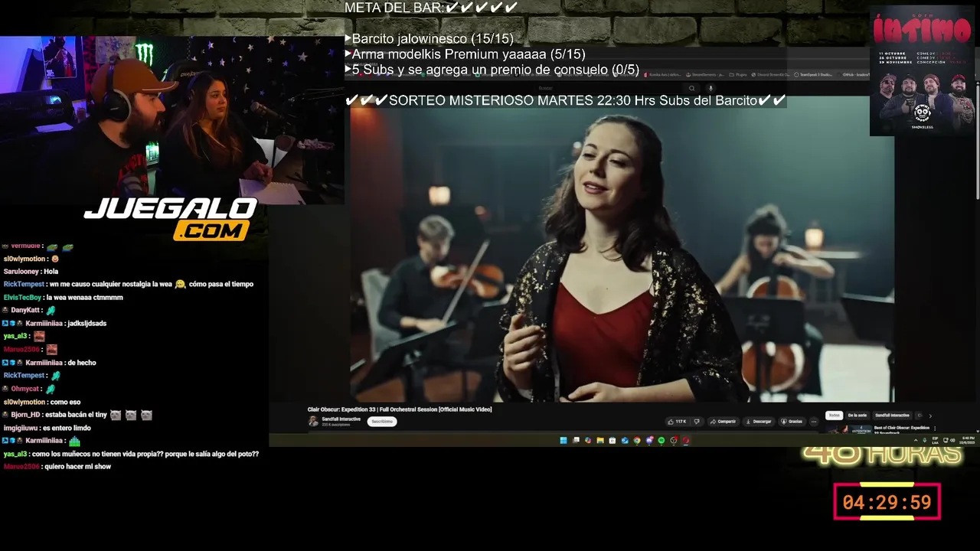Screen dimensions: 980x551
Task: Open the red active app on taskbar
Action: pyautogui.click(x=686, y=440)
